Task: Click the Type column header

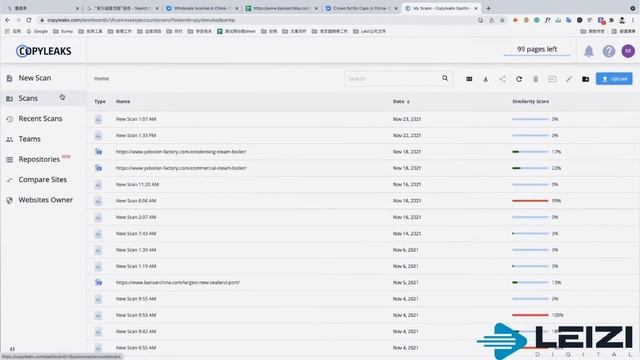Action: pyautogui.click(x=100, y=101)
